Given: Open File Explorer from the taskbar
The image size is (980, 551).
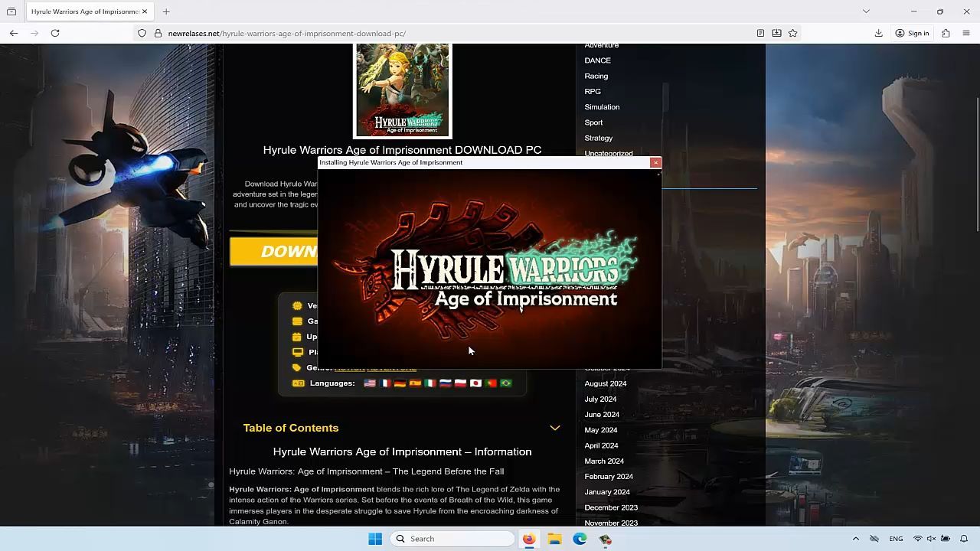Looking at the screenshot, I should [554, 539].
